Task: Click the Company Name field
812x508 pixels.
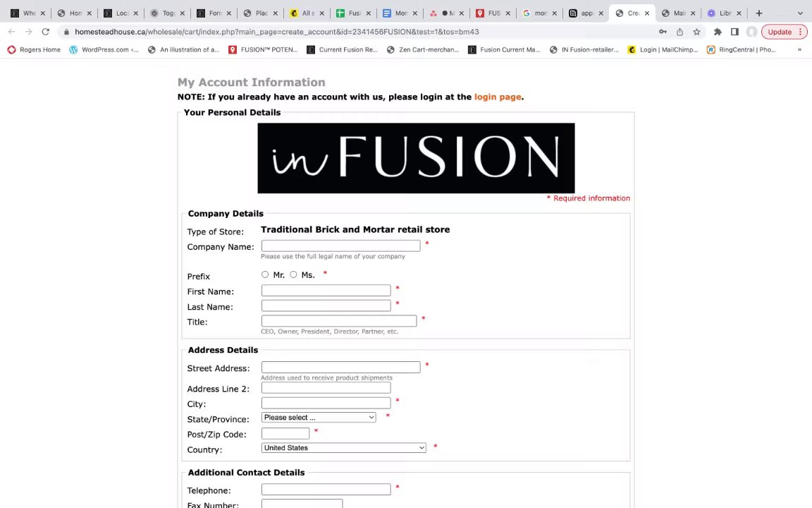Action: [340, 246]
